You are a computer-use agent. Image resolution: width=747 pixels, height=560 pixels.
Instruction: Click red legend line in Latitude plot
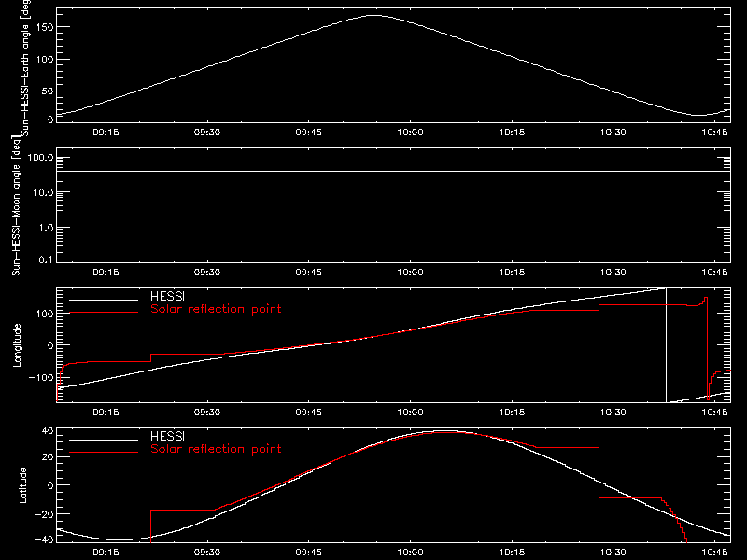[x=104, y=453]
